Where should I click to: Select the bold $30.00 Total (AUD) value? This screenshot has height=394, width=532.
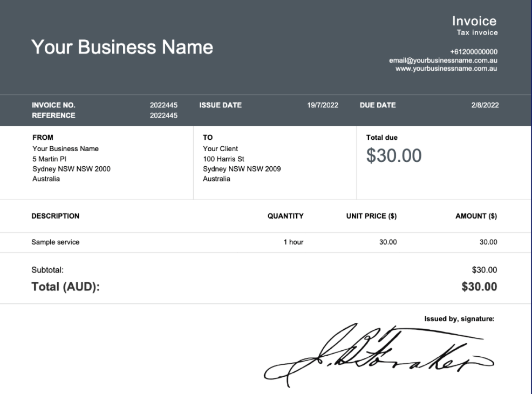[479, 287]
